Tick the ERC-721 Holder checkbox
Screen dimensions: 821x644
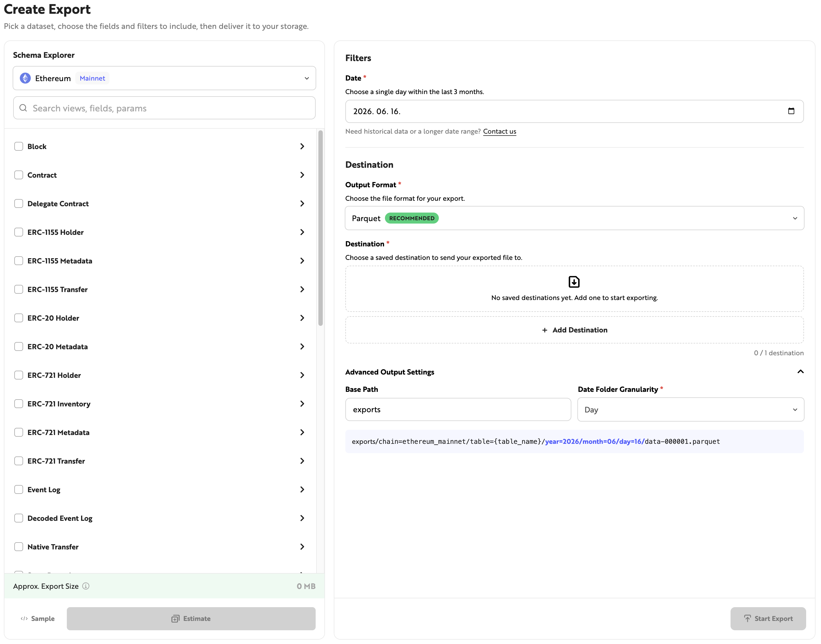(18, 375)
